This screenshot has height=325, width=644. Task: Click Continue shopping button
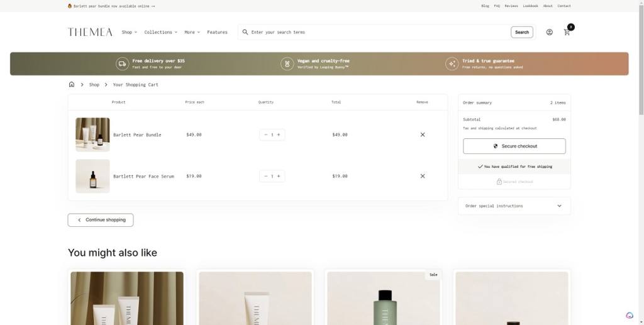coord(101,220)
